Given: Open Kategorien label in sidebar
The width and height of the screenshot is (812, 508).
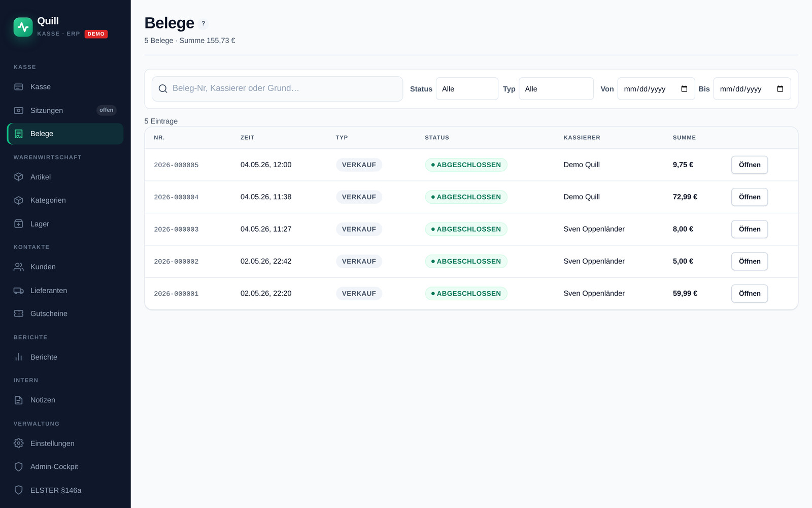Looking at the screenshot, I should click(48, 200).
